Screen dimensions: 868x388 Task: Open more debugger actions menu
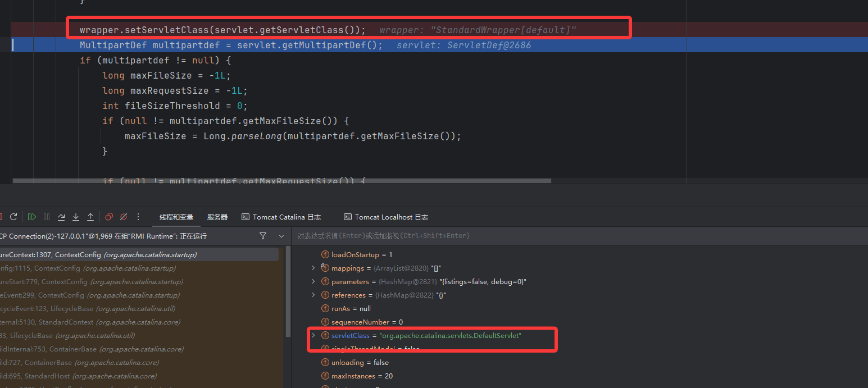pyautogui.click(x=138, y=217)
